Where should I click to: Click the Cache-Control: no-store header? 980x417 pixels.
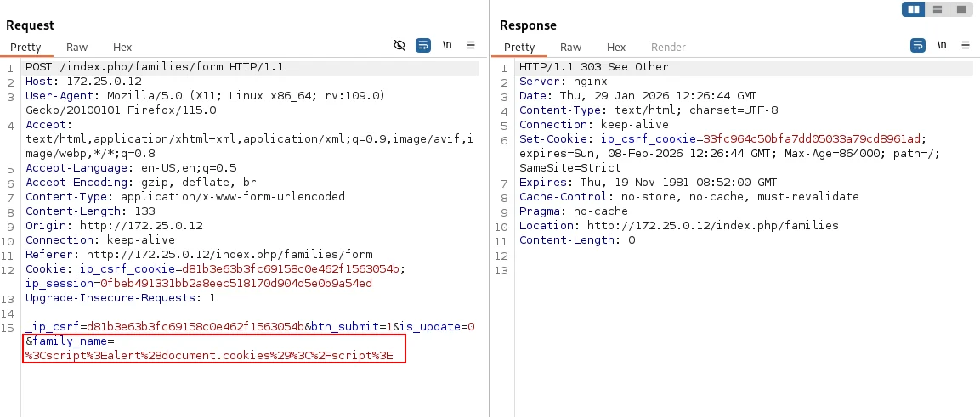[x=688, y=197]
